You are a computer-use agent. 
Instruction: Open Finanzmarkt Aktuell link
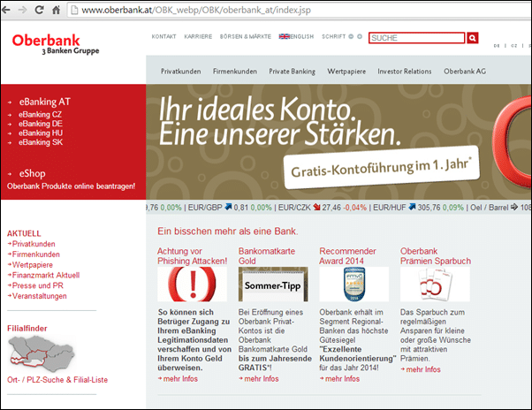coord(46,275)
